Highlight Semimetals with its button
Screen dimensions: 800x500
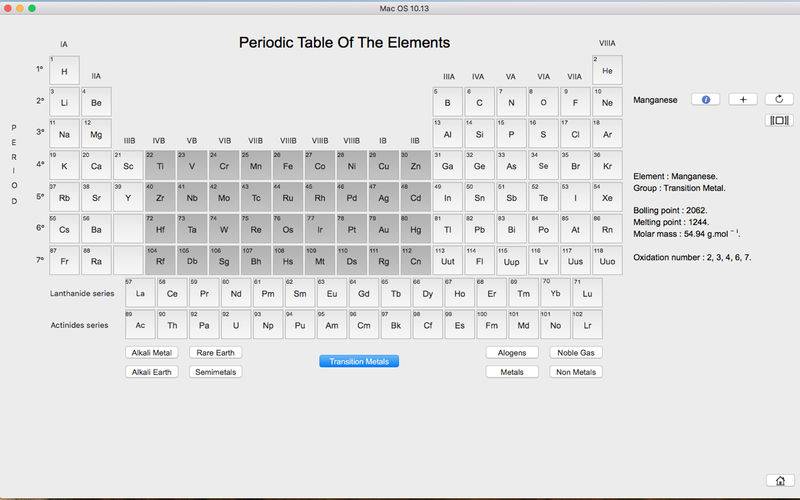coord(215,372)
